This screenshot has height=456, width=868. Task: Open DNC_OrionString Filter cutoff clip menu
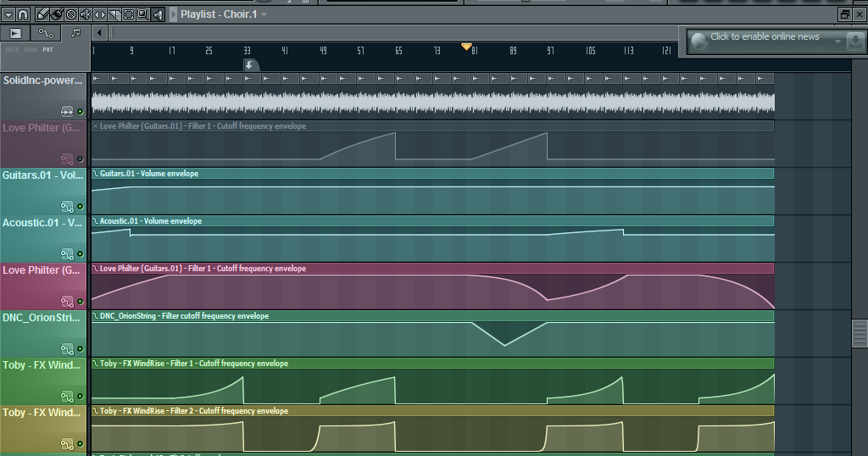tap(95, 316)
